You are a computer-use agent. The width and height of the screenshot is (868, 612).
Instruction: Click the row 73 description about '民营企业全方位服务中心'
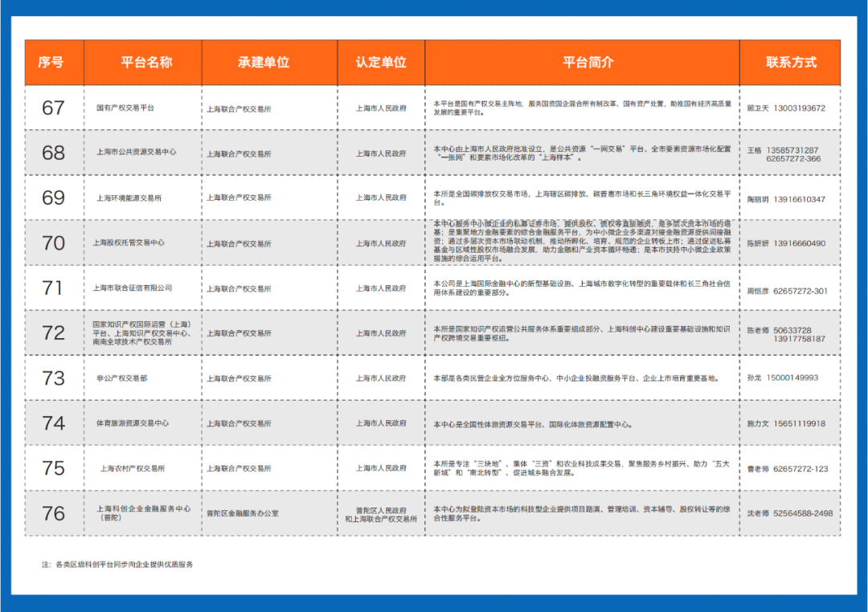[576, 378]
